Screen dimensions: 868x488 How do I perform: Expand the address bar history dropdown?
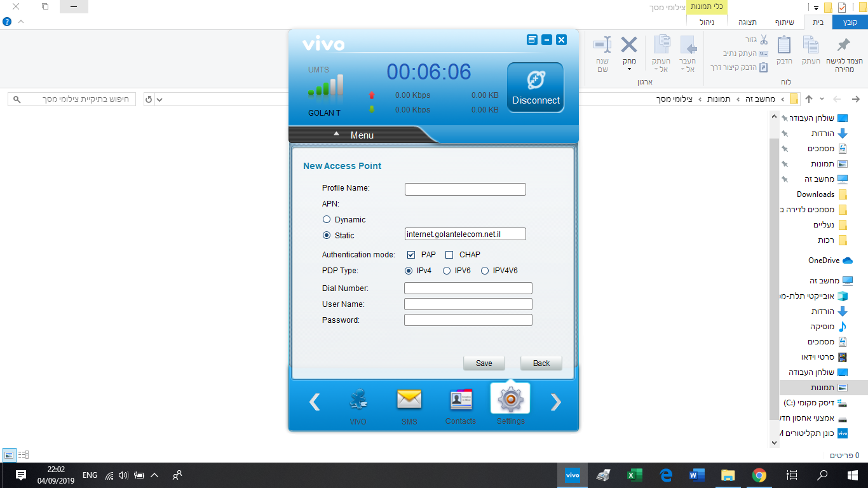point(159,99)
